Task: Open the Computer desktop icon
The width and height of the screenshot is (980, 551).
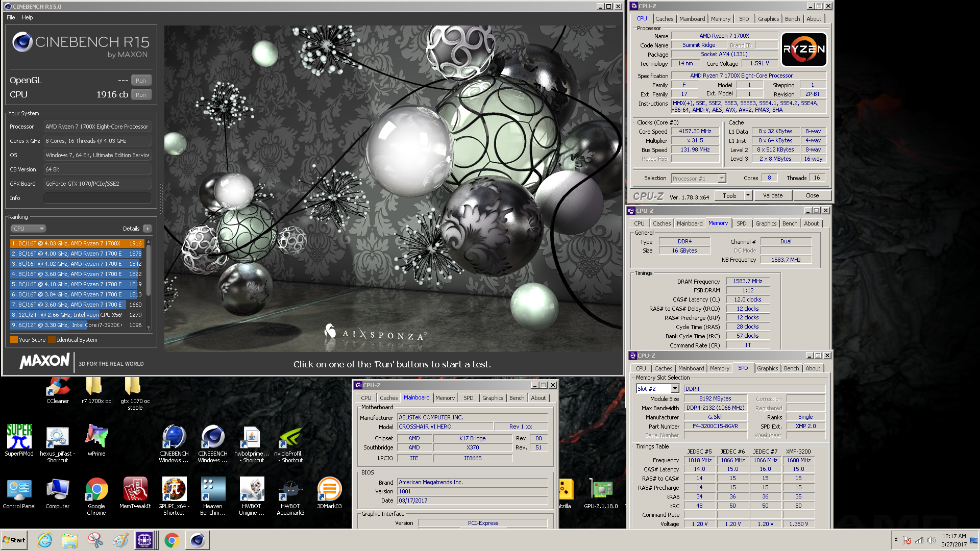Action: click(x=57, y=493)
